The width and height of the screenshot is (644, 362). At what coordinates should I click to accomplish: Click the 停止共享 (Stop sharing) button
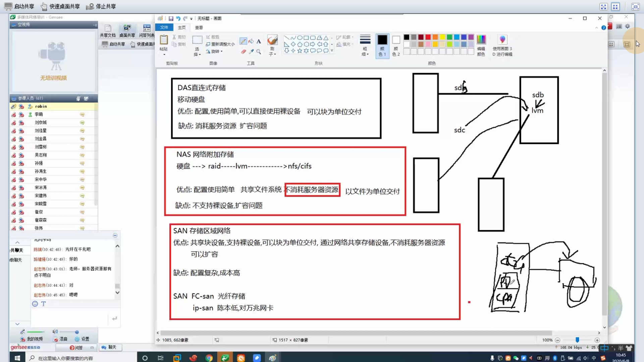101,6
